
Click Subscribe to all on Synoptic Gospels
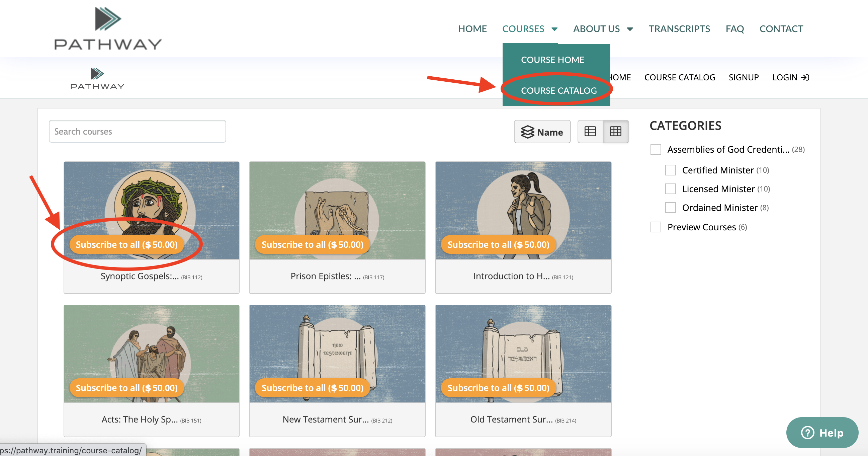(126, 245)
